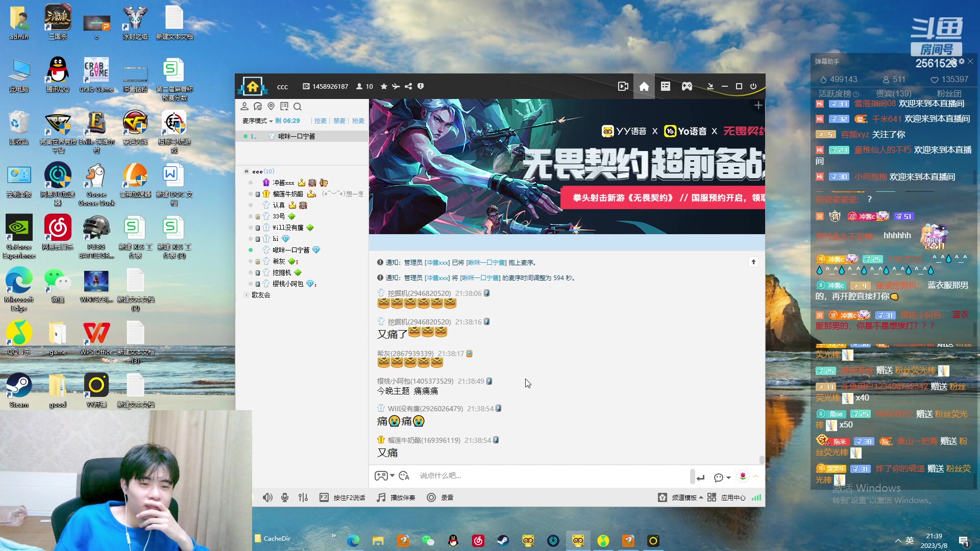Send the tulip flower gift icon
This screenshot has height=551, width=980.
pos(743,476)
